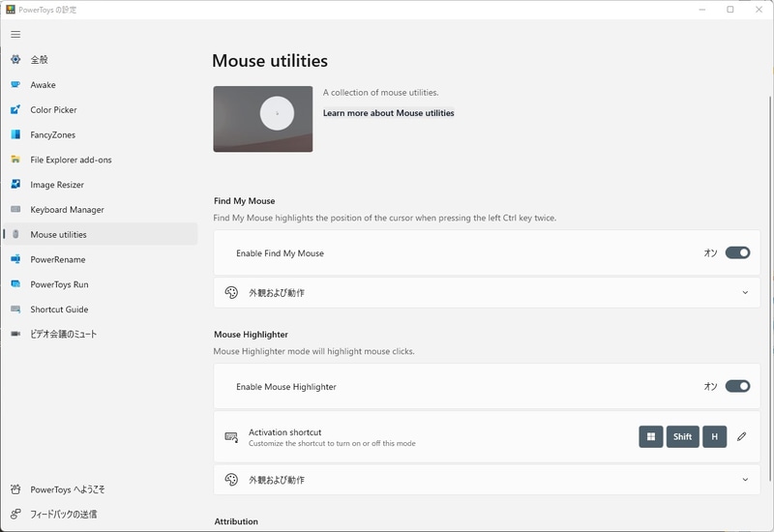The width and height of the screenshot is (774, 532).
Task: Click the Awake coffee cup icon
Action: point(15,85)
